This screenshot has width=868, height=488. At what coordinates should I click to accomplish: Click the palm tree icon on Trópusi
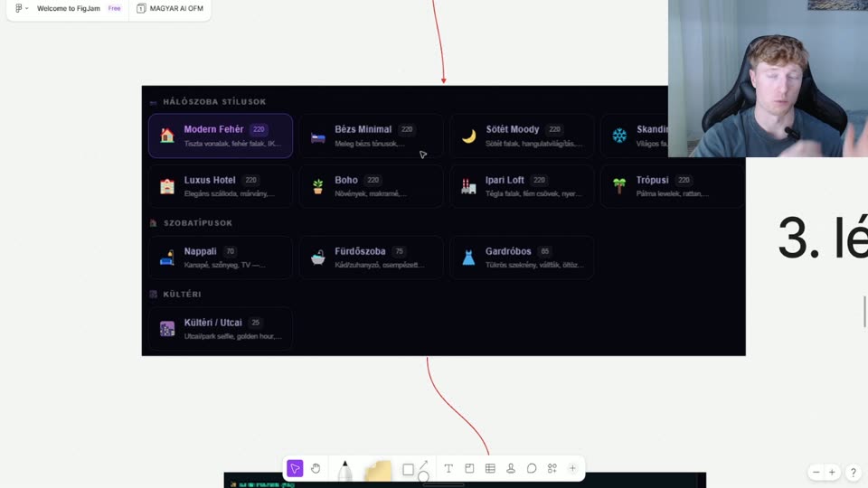pyautogui.click(x=619, y=186)
